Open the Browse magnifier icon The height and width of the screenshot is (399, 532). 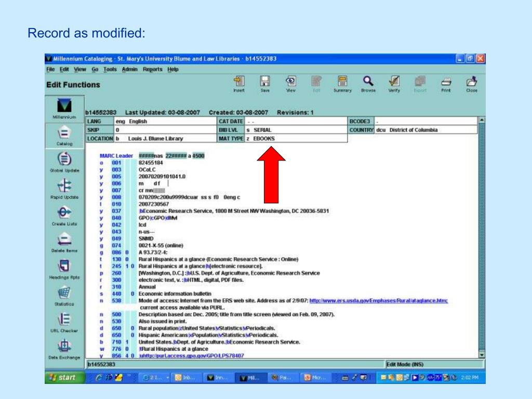(368, 84)
